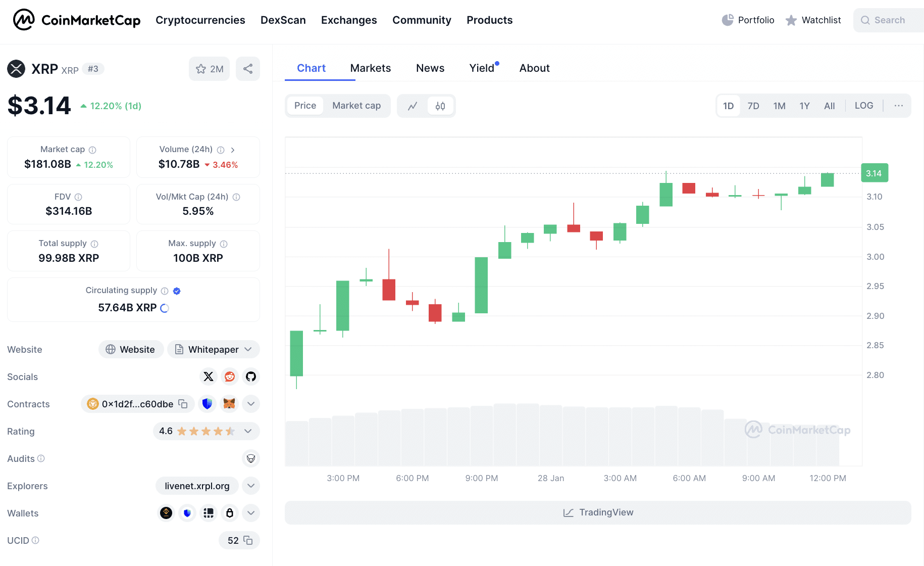924x566 pixels.
Task: Click the Audits info icon
Action: [x=41, y=458]
